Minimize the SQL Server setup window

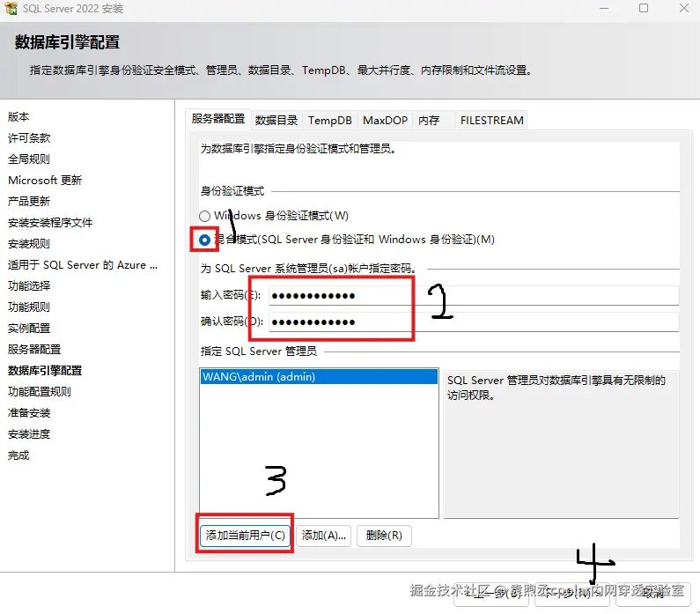604,8
